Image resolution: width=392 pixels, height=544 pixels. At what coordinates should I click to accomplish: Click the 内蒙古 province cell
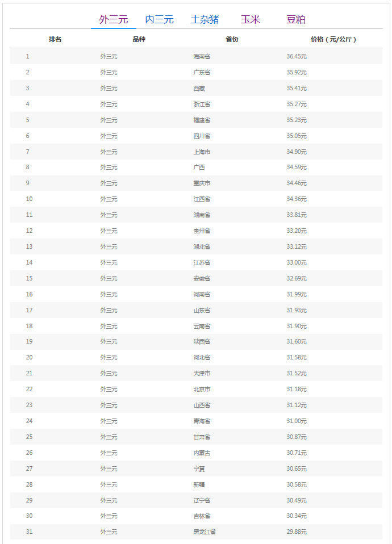[x=202, y=453]
